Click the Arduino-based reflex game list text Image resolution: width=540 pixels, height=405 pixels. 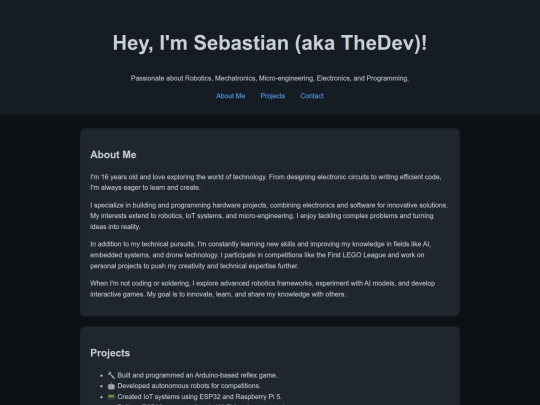tap(197, 375)
